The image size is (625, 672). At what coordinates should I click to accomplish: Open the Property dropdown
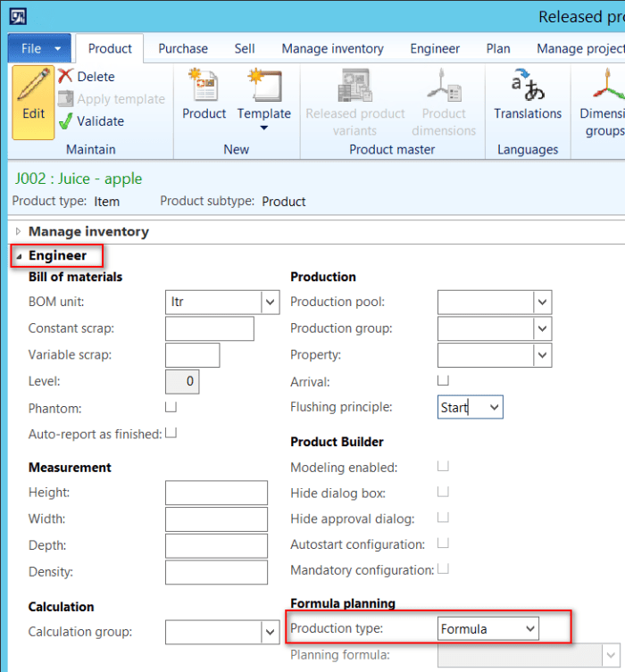click(542, 355)
